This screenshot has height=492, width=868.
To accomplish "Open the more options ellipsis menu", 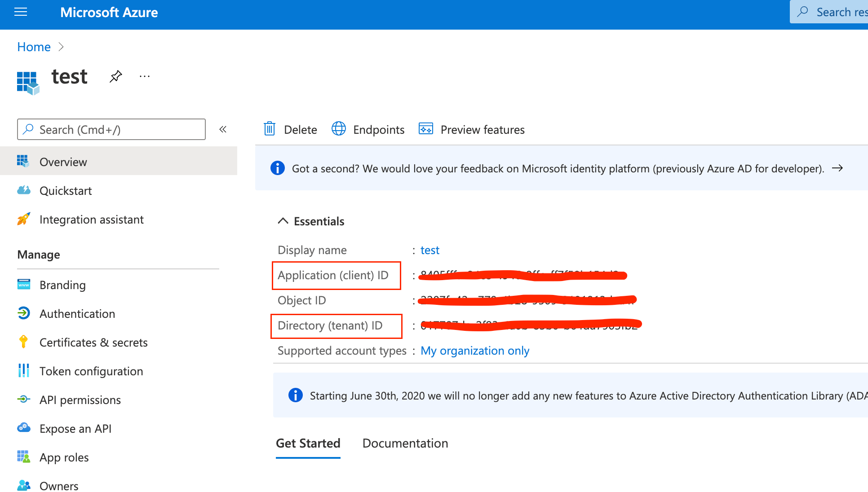I will (x=144, y=76).
